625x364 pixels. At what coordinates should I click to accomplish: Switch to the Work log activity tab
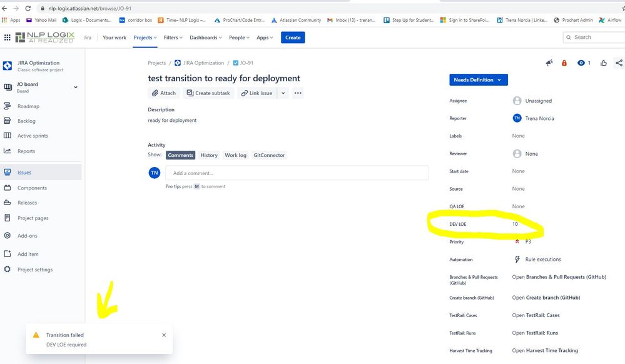coord(236,155)
